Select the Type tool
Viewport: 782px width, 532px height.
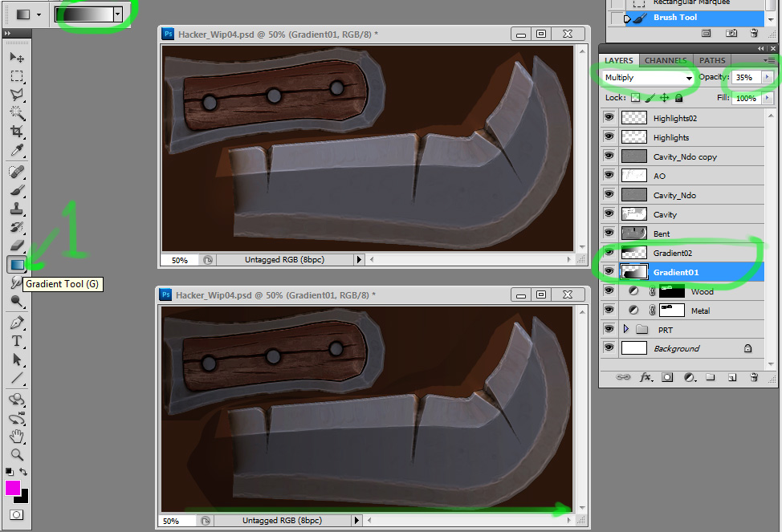[17, 341]
